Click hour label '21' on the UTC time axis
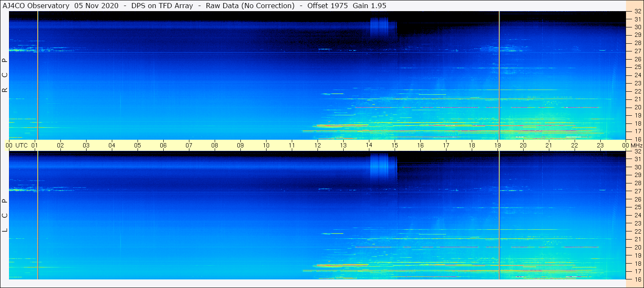The height and width of the screenshot is (288, 644). click(549, 145)
